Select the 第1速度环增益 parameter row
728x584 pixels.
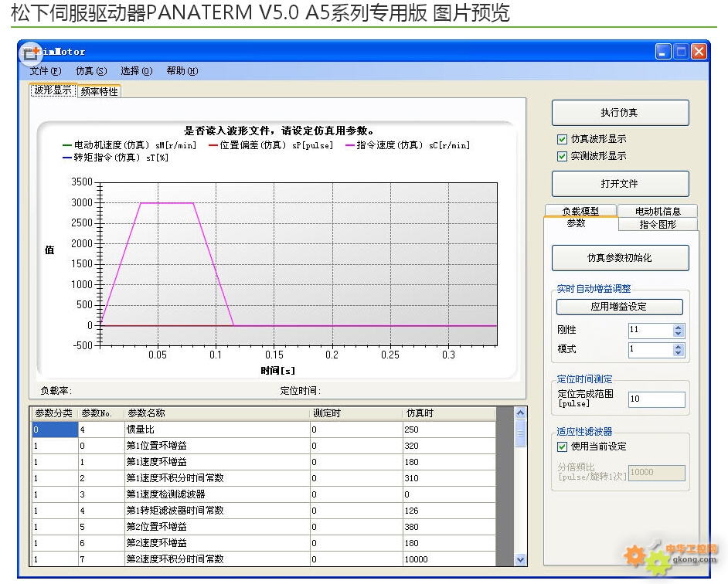click(x=264, y=462)
